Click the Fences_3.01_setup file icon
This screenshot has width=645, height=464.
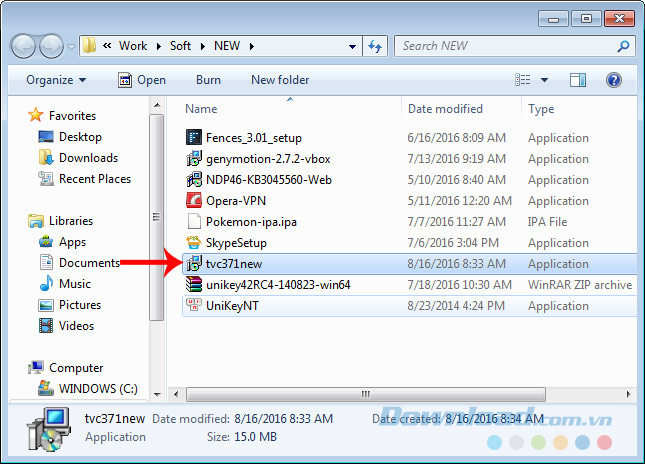coord(194,137)
